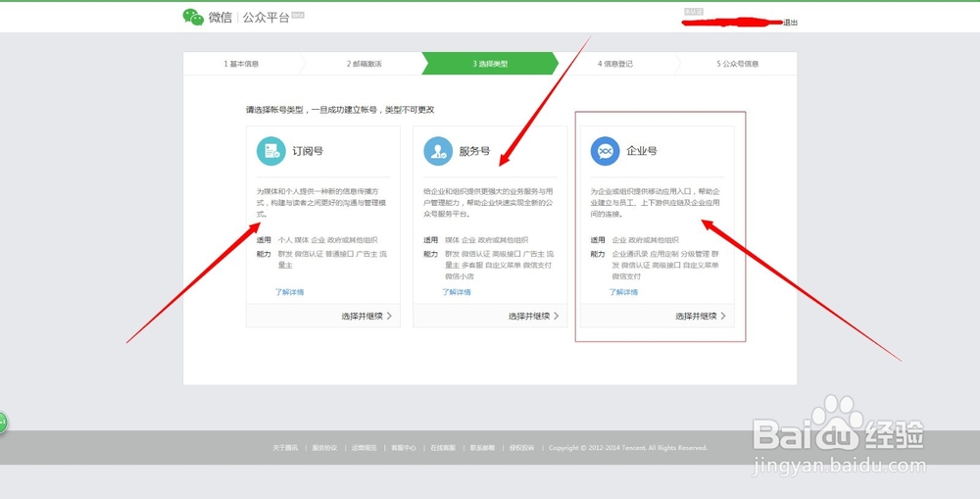Click the 公众平台 header title
The image size is (980, 499).
click(x=266, y=18)
